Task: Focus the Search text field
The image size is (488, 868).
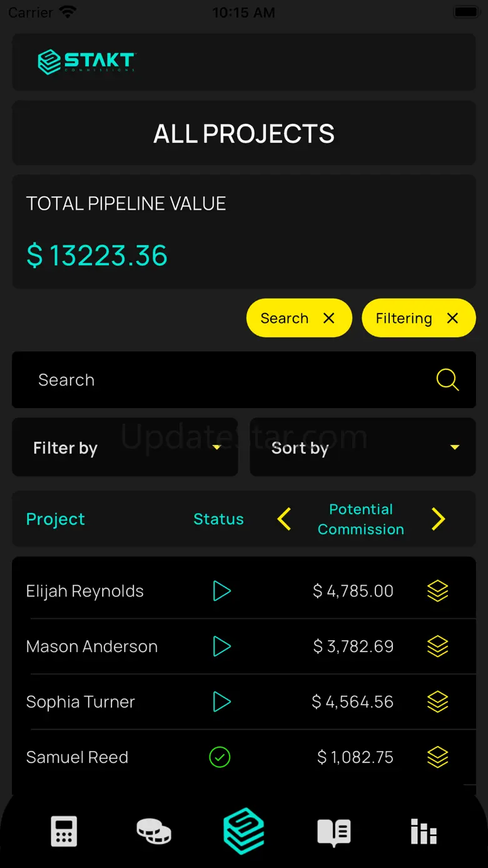Action: pyautogui.click(x=225, y=380)
